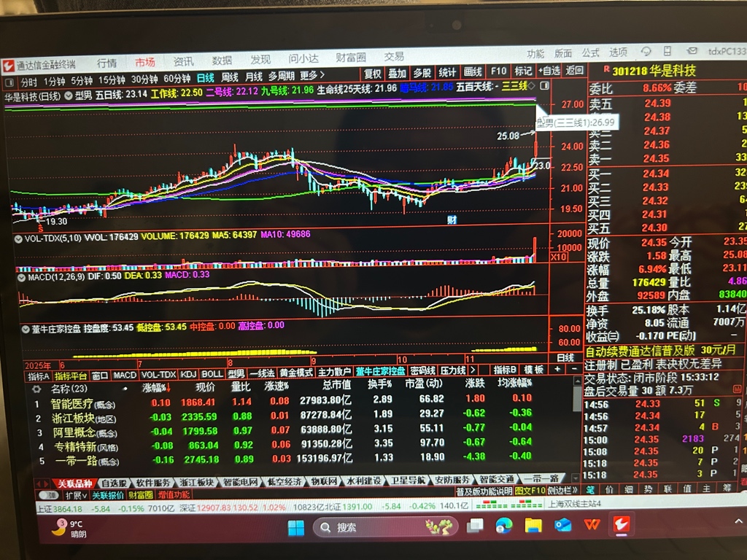Click the red R badge before 301218

tap(606, 69)
